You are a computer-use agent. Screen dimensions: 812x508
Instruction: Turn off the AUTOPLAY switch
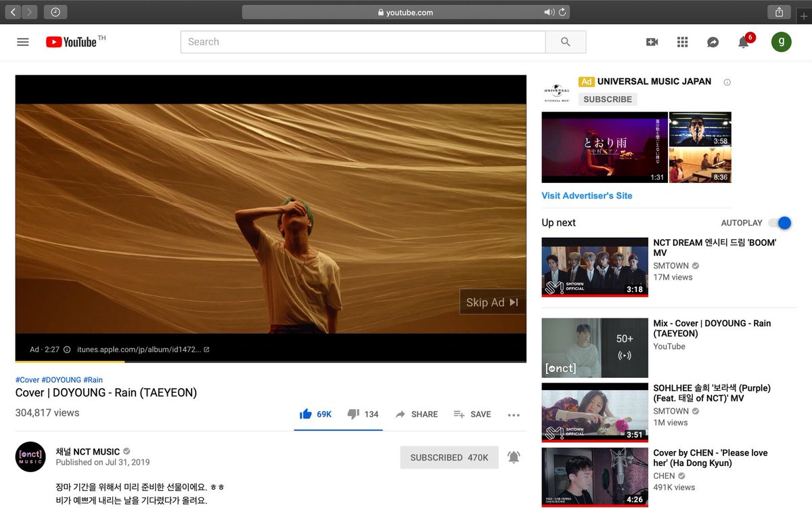tap(780, 223)
